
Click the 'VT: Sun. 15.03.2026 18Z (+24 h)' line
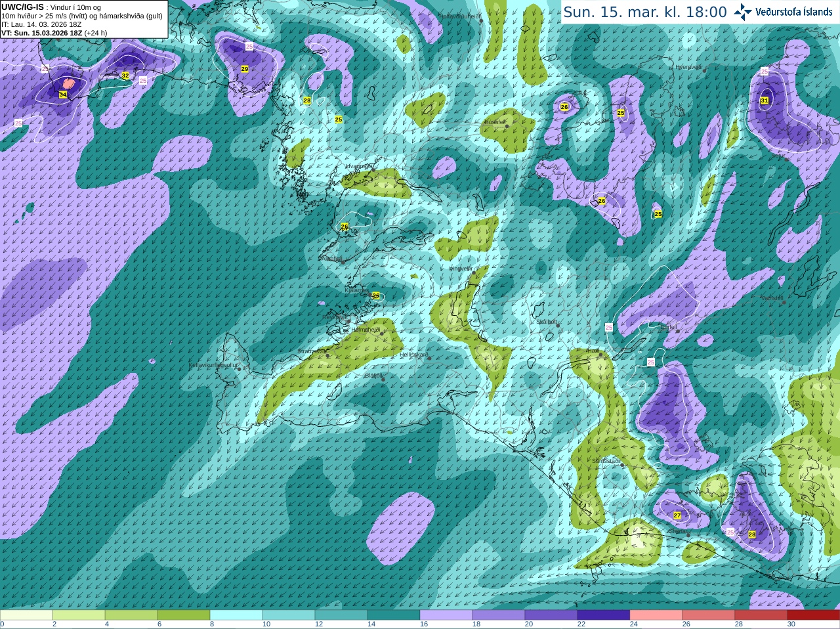tap(54, 33)
